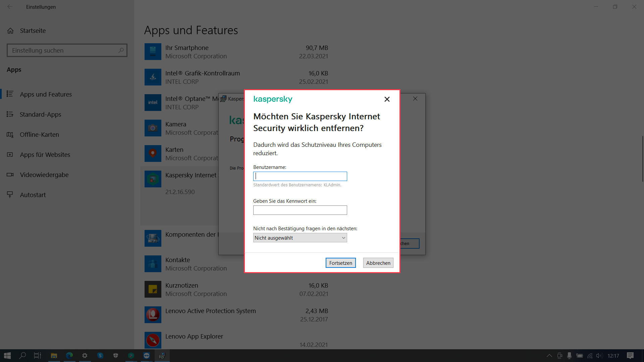This screenshot has height=362, width=644.
Task: Click the Abbrechen button
Action: pos(378,263)
